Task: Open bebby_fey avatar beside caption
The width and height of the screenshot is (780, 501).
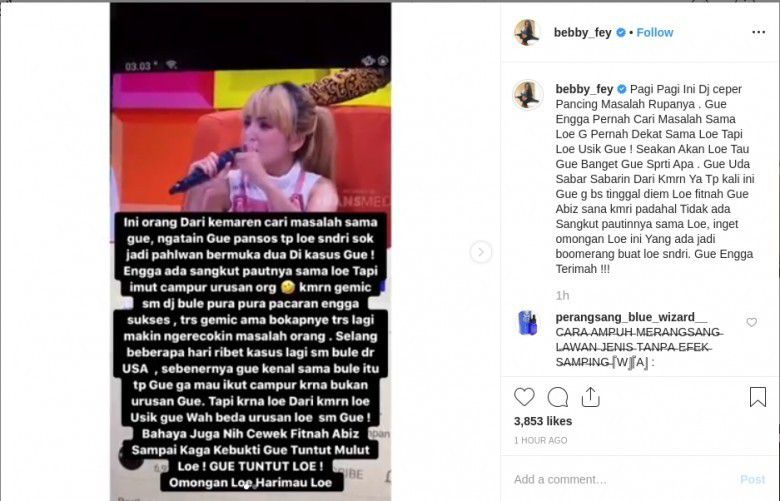Action: (528, 94)
